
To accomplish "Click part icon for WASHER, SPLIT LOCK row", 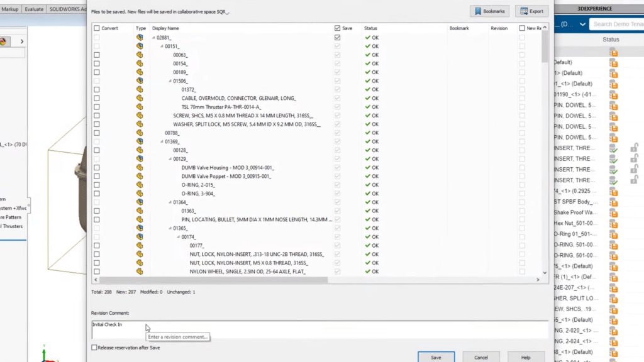I will click(140, 124).
